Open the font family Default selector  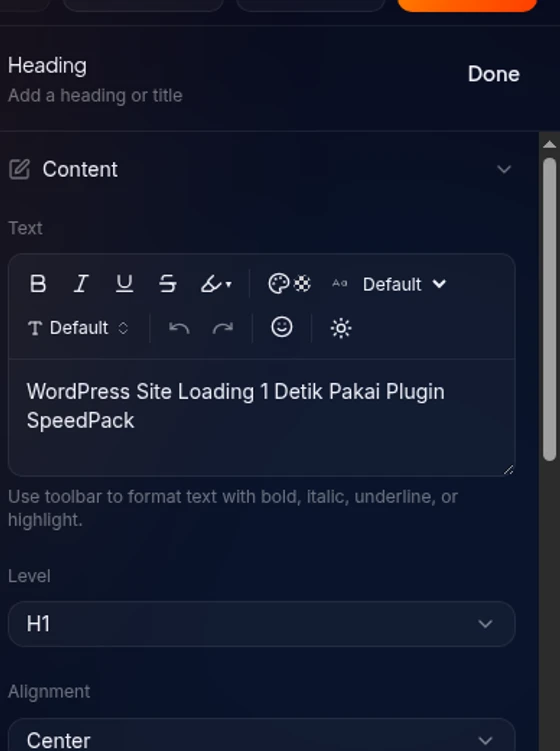[78, 328]
